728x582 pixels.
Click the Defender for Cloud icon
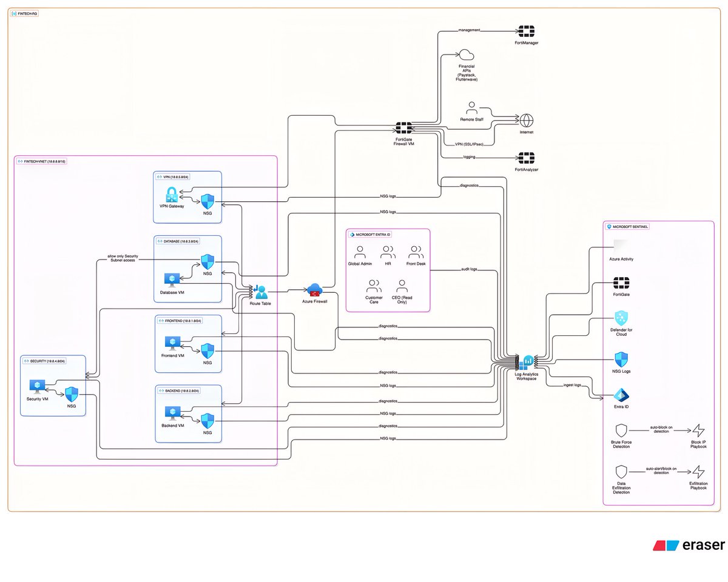pyautogui.click(x=621, y=318)
